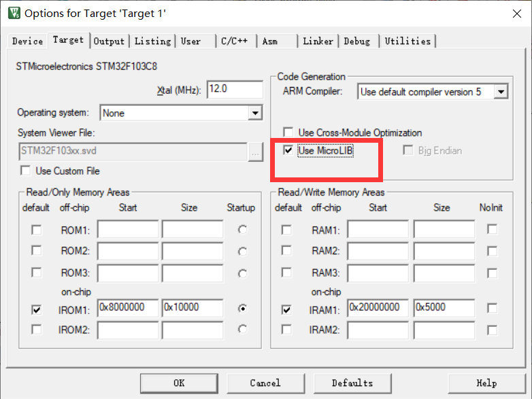Click the IROM2 Start address field
This screenshot has width=532, height=399.
coord(128,330)
